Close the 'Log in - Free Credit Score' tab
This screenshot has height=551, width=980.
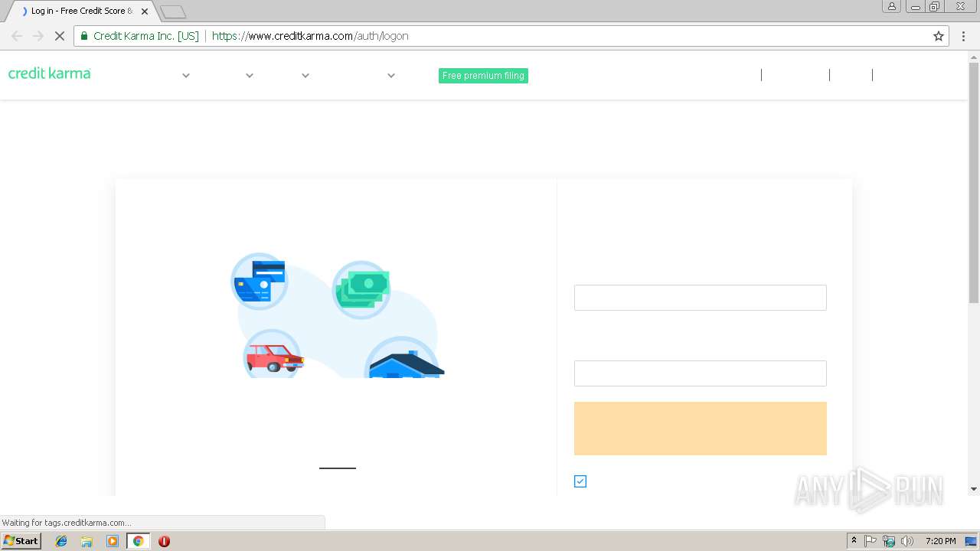tap(145, 11)
